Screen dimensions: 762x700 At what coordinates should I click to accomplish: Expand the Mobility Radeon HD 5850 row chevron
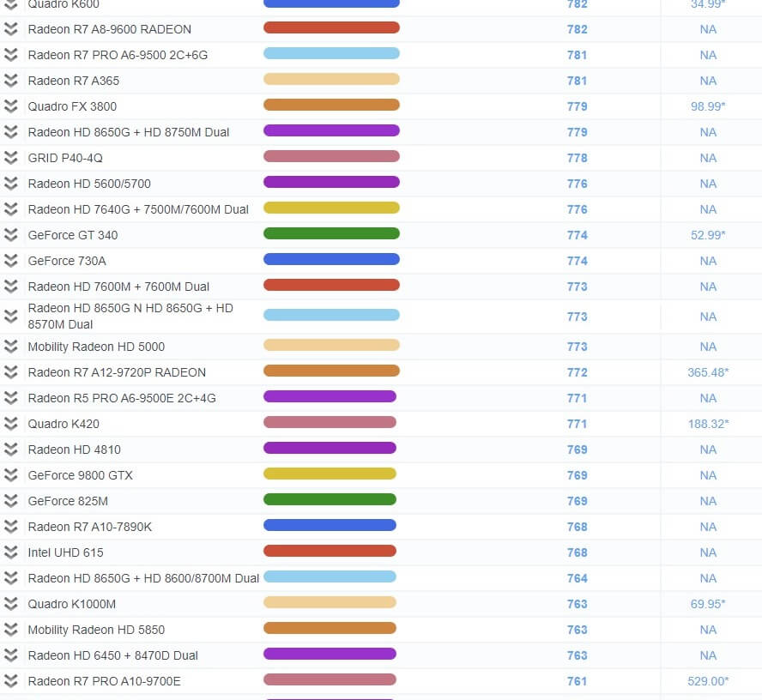point(10,630)
